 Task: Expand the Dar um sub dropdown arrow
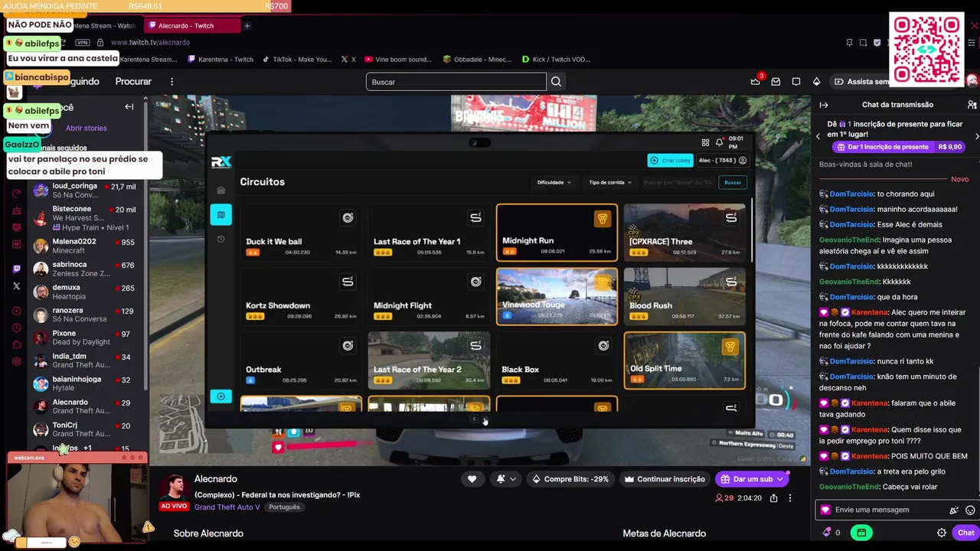780,479
